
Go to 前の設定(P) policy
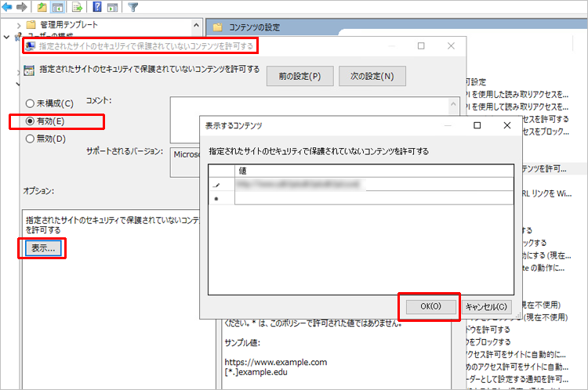pos(294,76)
